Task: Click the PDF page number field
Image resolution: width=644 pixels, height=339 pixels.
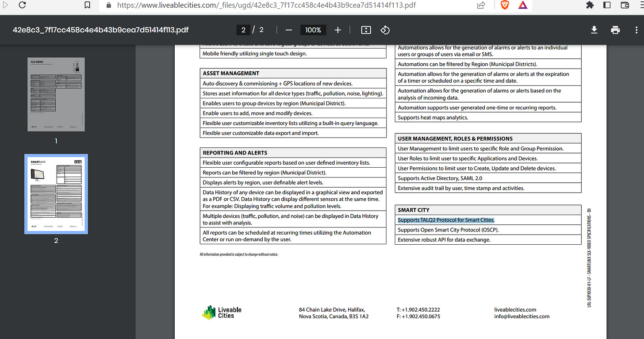Action: tap(243, 30)
